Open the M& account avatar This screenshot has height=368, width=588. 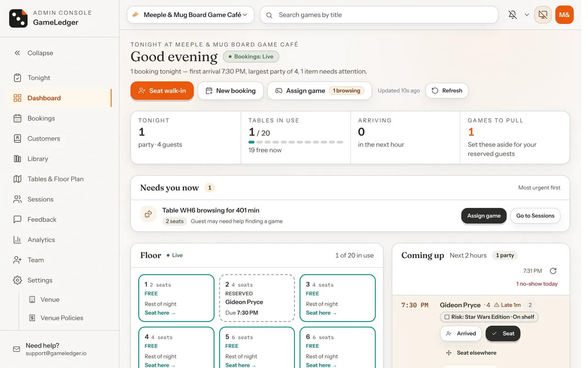click(x=565, y=15)
